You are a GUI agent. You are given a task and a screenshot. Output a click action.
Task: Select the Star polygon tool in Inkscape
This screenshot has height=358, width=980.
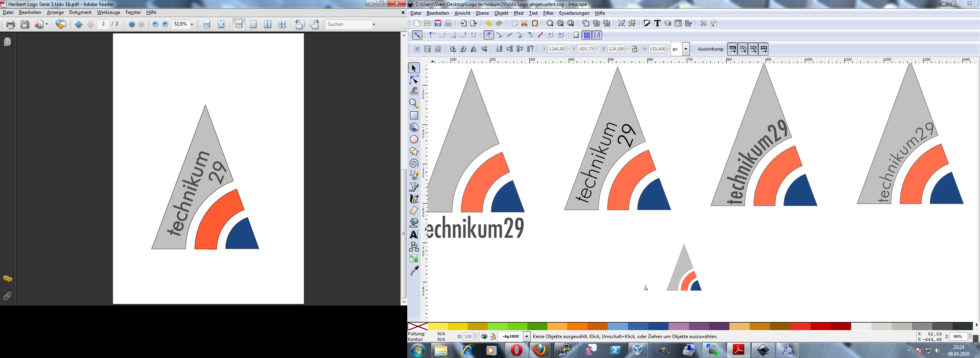(x=414, y=151)
